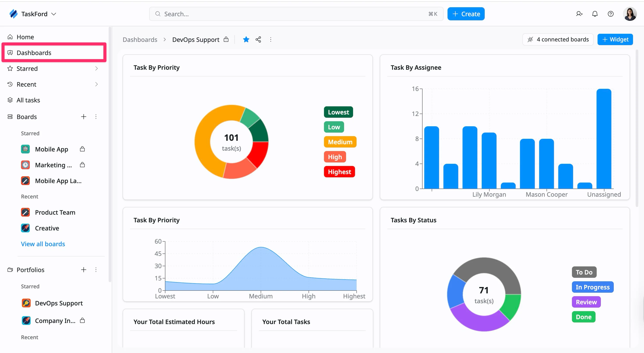
Task: Open Boards section more-options menu
Action: (x=96, y=117)
